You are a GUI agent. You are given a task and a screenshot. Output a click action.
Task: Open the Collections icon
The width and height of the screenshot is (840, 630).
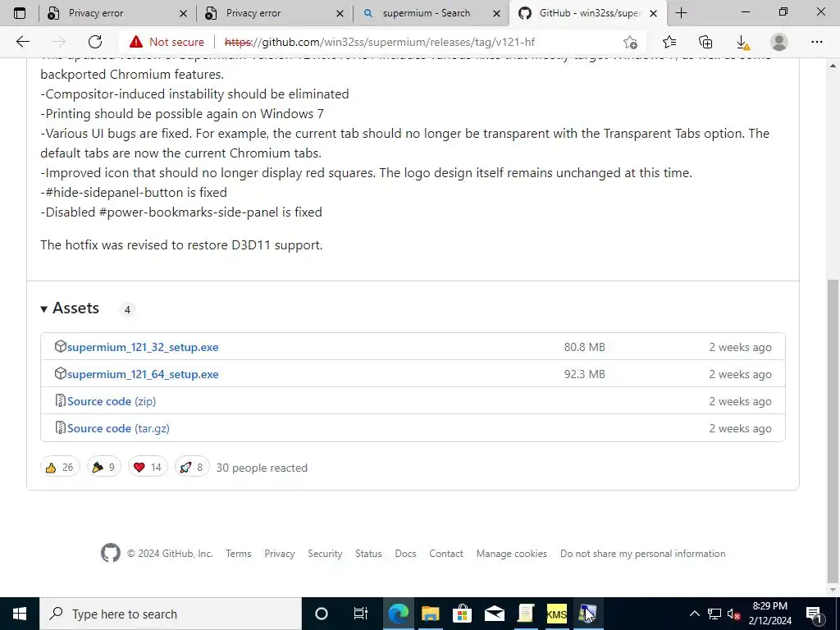705,42
